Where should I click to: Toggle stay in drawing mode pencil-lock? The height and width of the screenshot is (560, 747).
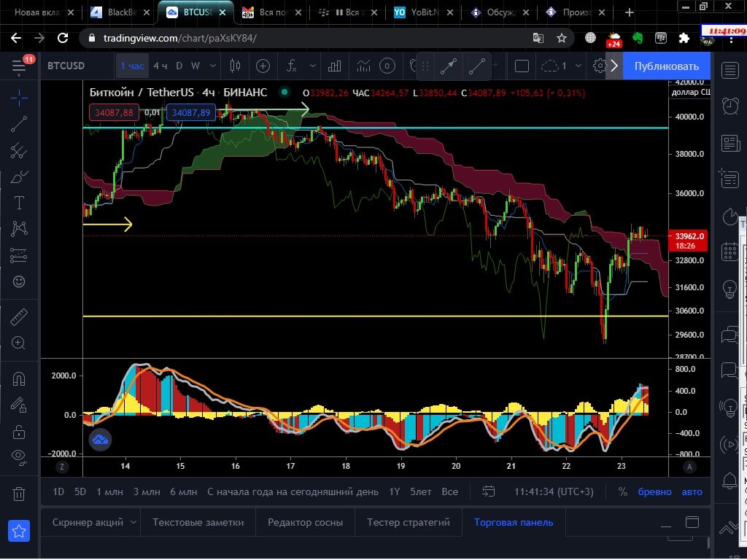click(19, 405)
